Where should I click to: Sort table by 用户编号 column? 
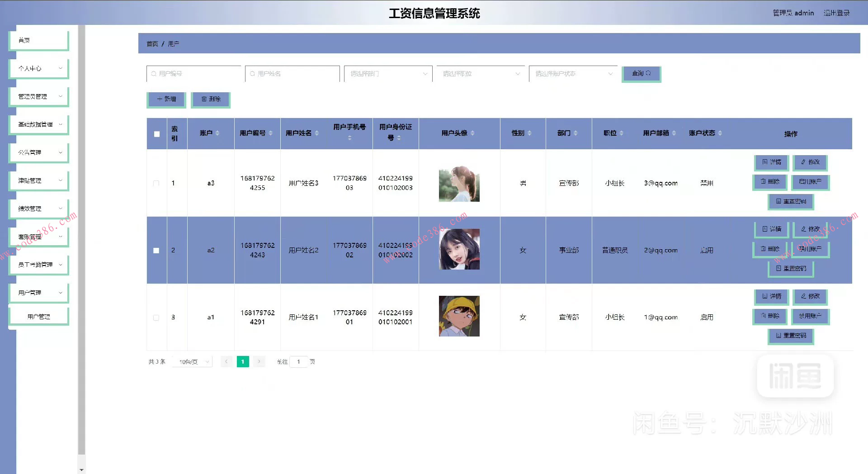point(271,133)
